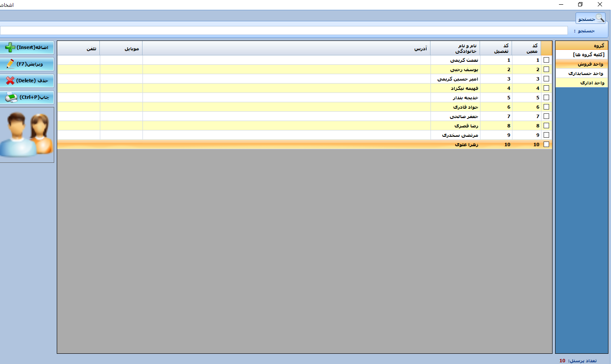This screenshot has height=364, width=611.
Task: Click the green plus Add (Insert) icon
Action: pos(10,47)
